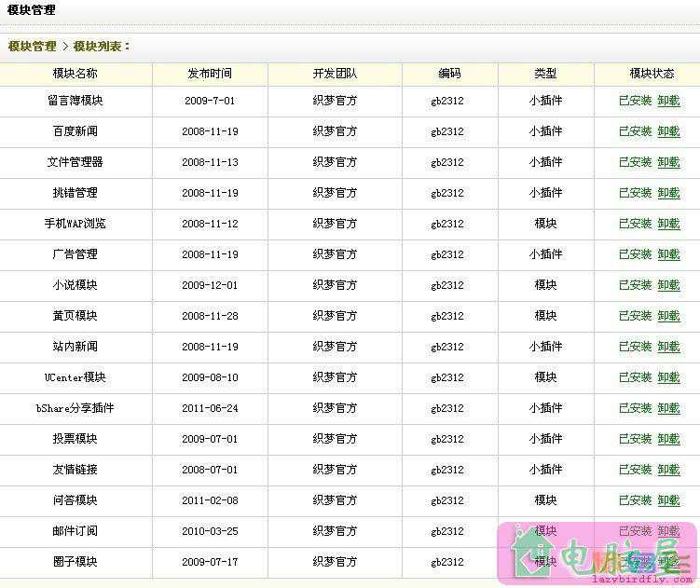The height and width of the screenshot is (588, 700).
Task: Select the 留言簿模块 name cell
Action: coord(75,101)
